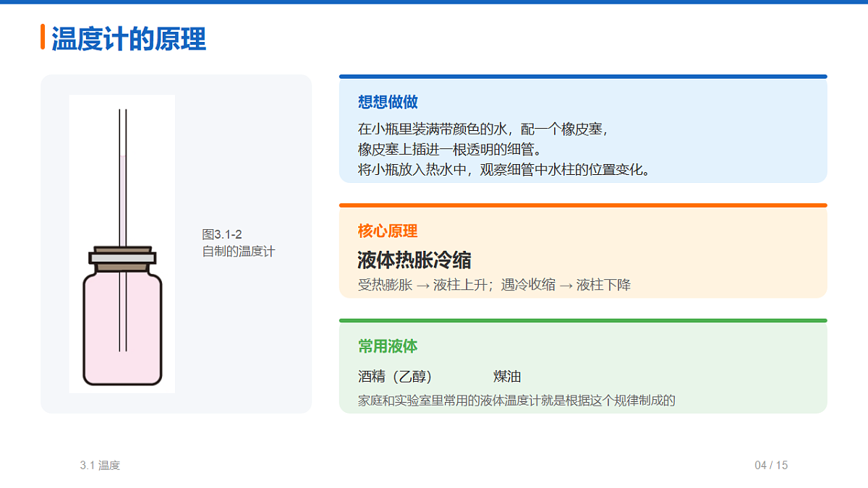Image resolution: width=868 pixels, height=488 pixels.
Task: Click the caption 自制的温度计
Action: (x=239, y=252)
